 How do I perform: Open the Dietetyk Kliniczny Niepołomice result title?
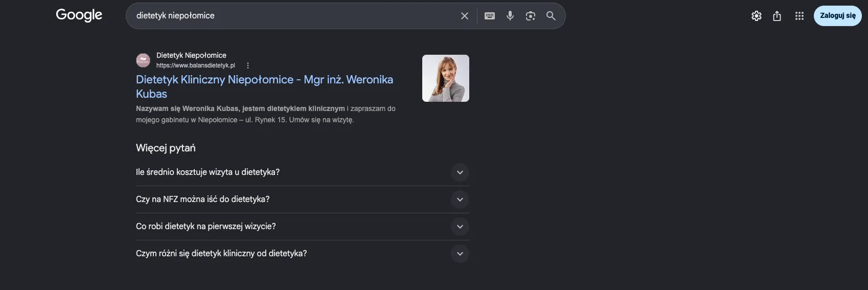point(264,86)
